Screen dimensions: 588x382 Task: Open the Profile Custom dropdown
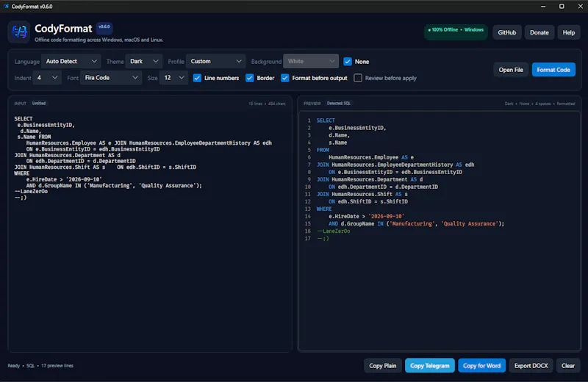(215, 61)
